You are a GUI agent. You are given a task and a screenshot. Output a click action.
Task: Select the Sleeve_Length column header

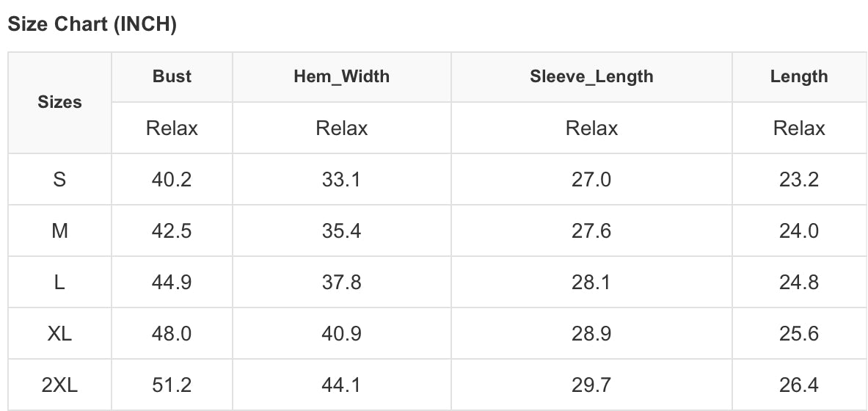(x=591, y=76)
